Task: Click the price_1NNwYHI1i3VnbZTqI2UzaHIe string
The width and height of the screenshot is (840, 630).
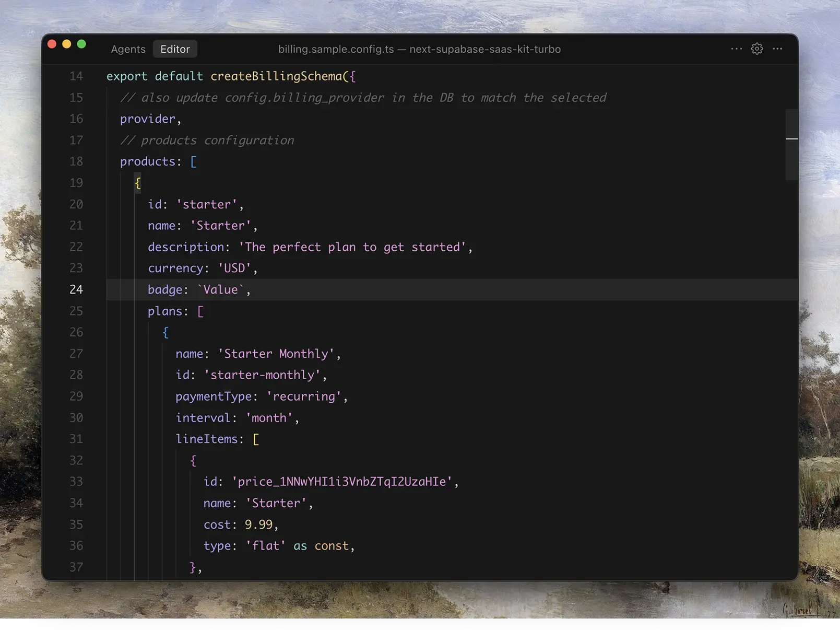Action: tap(342, 482)
